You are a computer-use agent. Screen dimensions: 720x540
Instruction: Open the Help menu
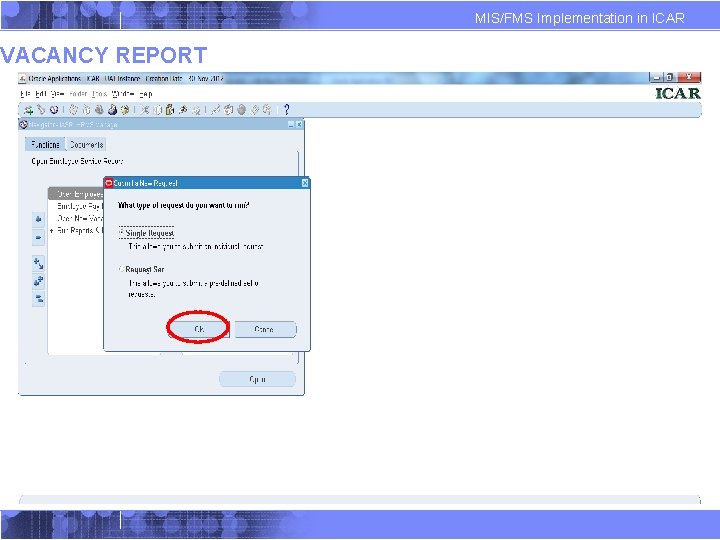(x=146, y=94)
